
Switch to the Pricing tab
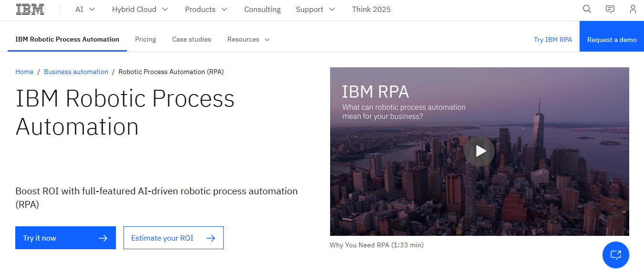[x=145, y=40]
